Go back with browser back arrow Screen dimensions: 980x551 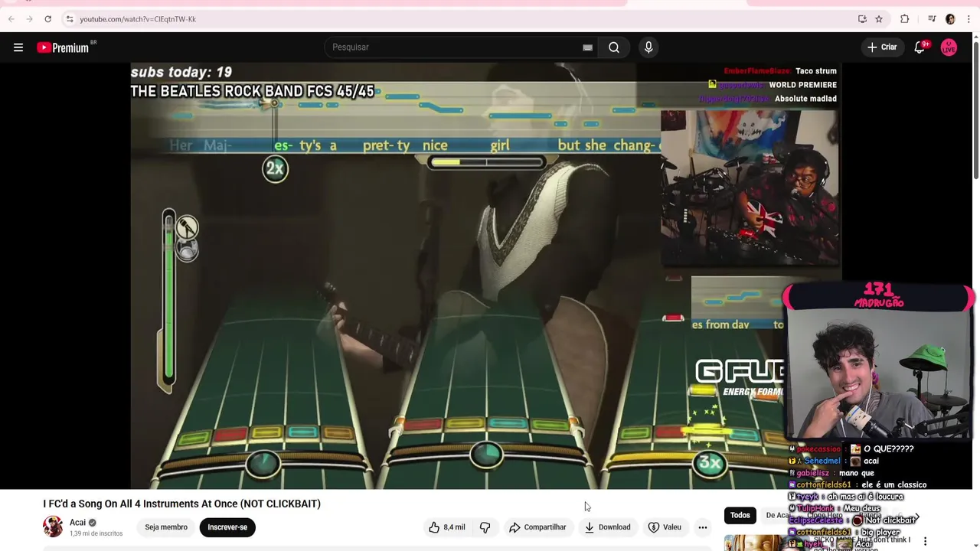click(x=11, y=19)
